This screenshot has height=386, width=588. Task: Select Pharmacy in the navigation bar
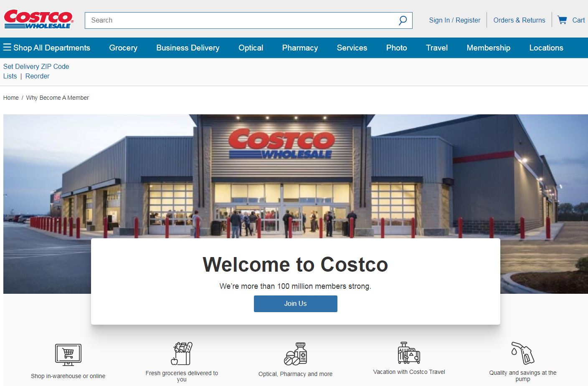300,48
